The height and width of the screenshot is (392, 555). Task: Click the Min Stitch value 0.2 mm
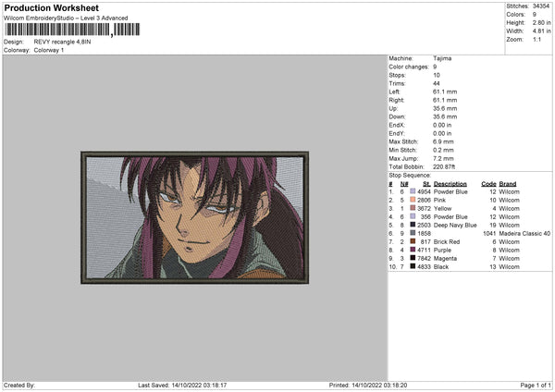tap(443, 150)
